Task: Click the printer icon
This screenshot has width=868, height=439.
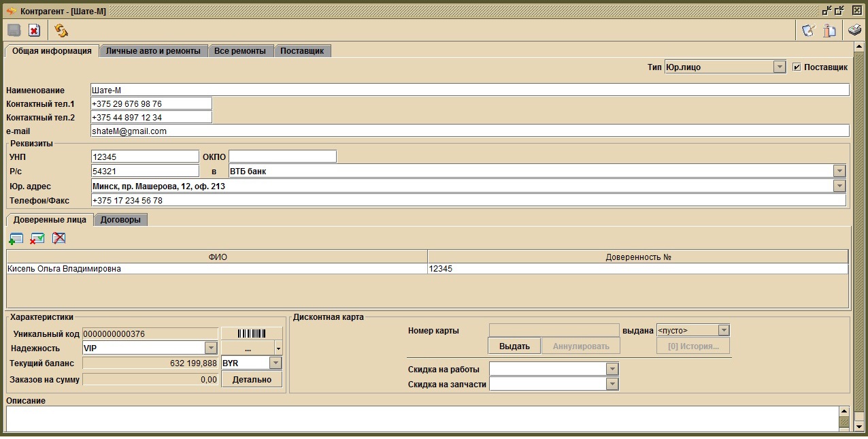Action: (854, 30)
